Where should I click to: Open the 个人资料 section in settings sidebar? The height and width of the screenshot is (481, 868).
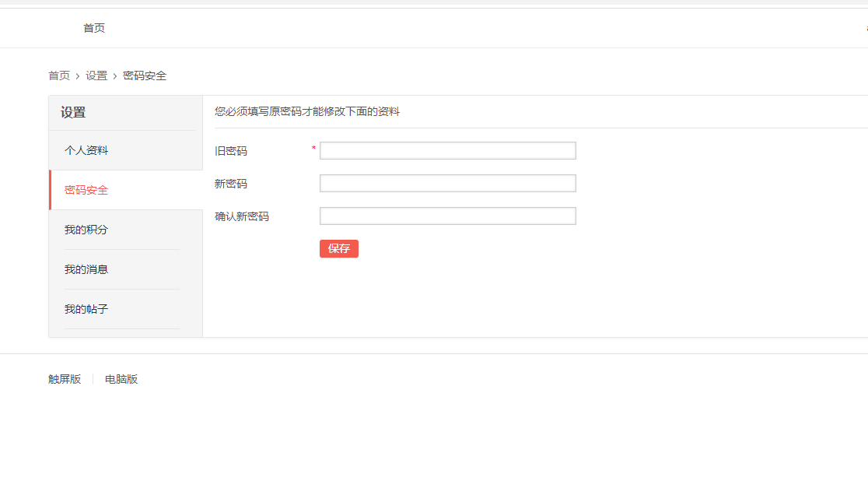coord(86,149)
